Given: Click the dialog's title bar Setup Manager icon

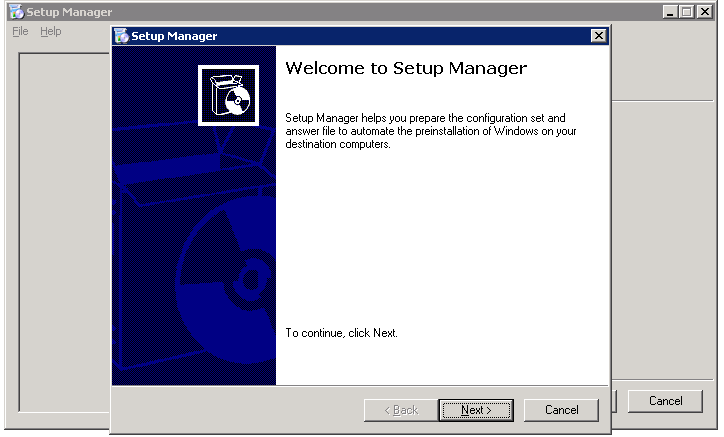Looking at the screenshot, I should [x=122, y=36].
